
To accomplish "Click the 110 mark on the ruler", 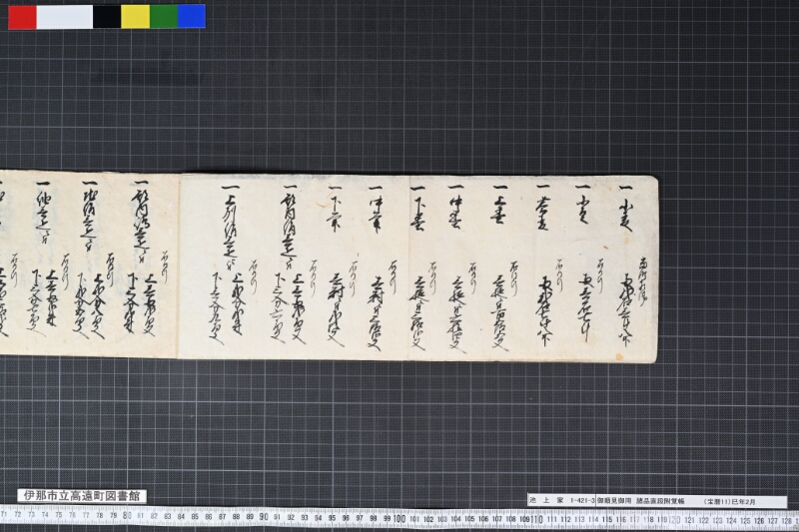I will coord(537,519).
